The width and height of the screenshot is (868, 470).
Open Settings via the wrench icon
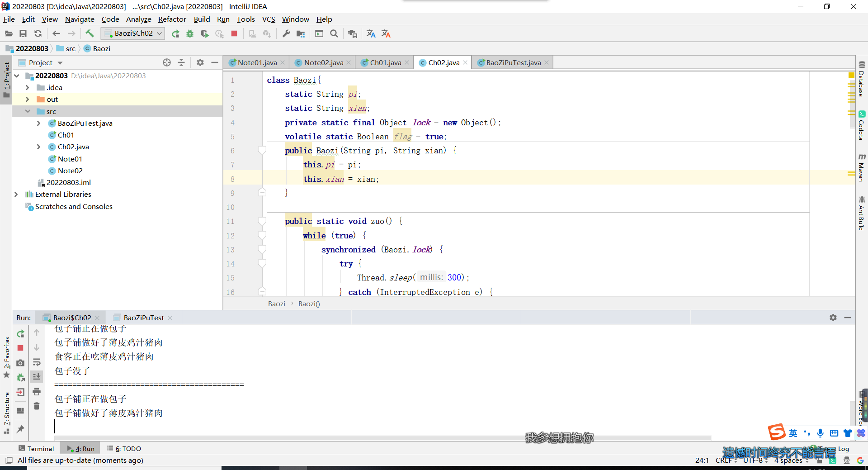286,33
